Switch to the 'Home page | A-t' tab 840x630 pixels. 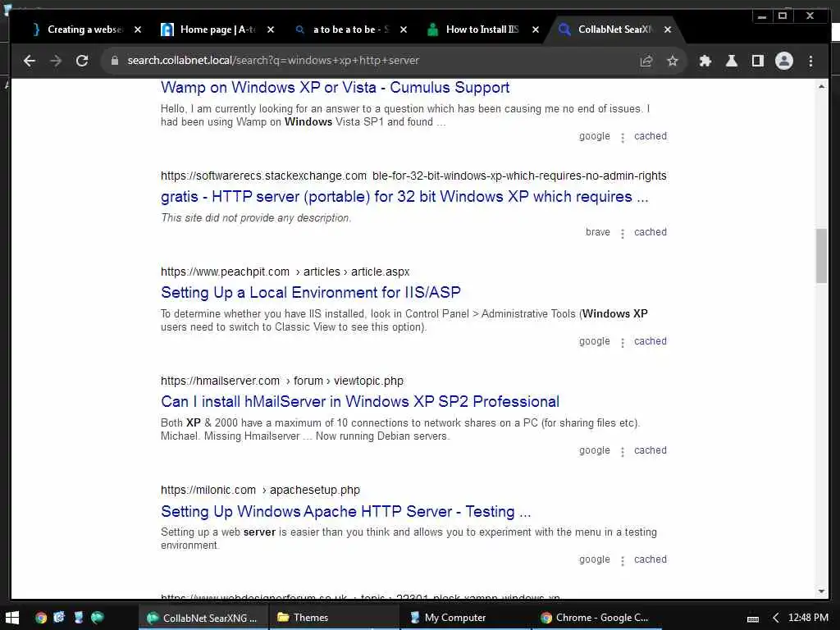tap(213, 30)
